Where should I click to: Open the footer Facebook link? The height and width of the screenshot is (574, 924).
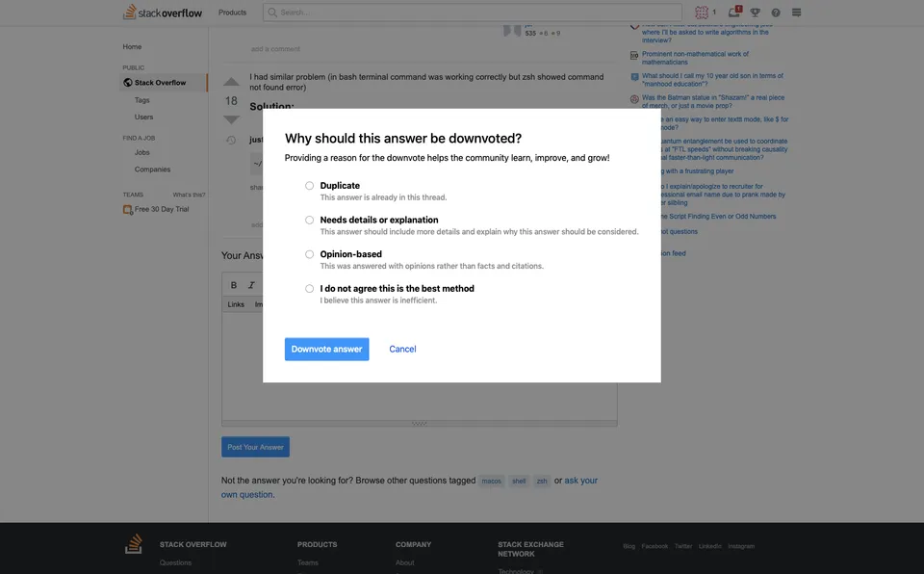pos(654,546)
